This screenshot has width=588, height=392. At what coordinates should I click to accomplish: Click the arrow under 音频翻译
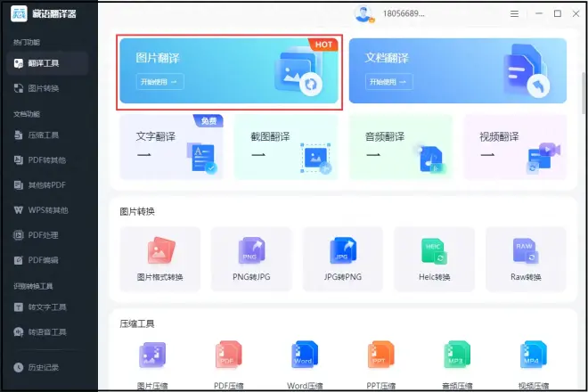(x=372, y=155)
